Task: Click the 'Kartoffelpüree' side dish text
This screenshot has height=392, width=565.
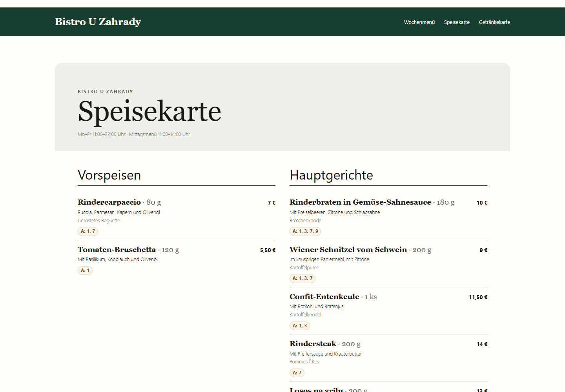Action: 304,268
